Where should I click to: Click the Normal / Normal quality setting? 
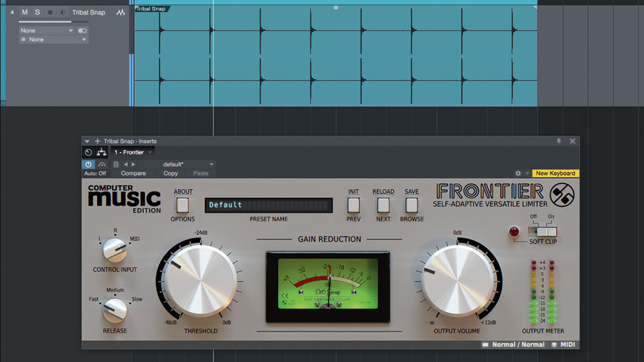tap(518, 345)
